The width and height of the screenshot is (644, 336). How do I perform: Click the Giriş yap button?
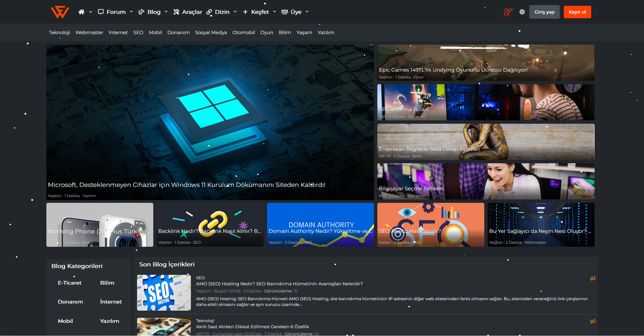click(544, 12)
